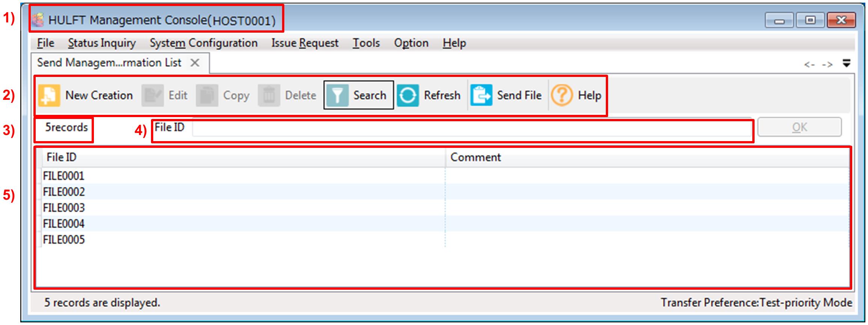Viewport: 868px width, 325px height.
Task: Click the Send File icon
Action: pyautogui.click(x=481, y=95)
